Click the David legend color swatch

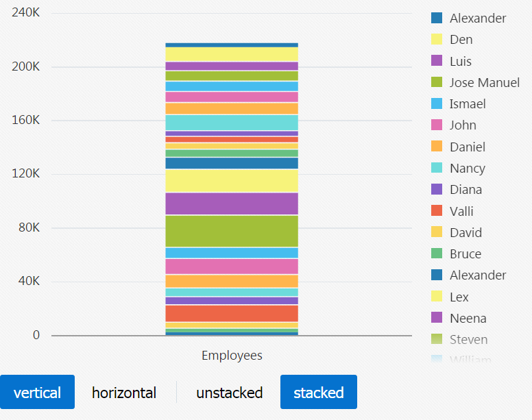coord(437,232)
